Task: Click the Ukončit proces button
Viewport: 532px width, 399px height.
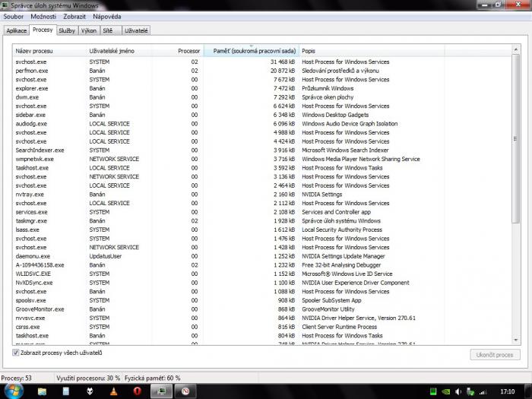Action: pos(495,354)
